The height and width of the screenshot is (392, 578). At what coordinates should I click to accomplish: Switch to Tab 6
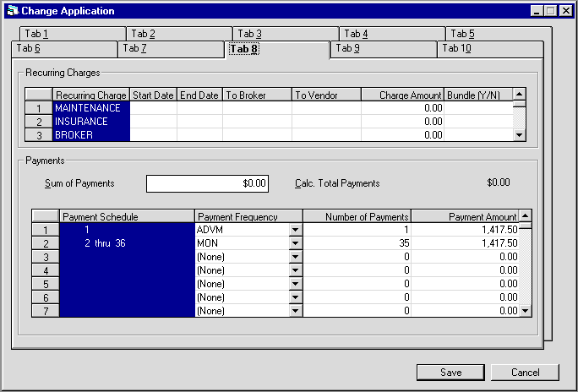tap(64, 49)
